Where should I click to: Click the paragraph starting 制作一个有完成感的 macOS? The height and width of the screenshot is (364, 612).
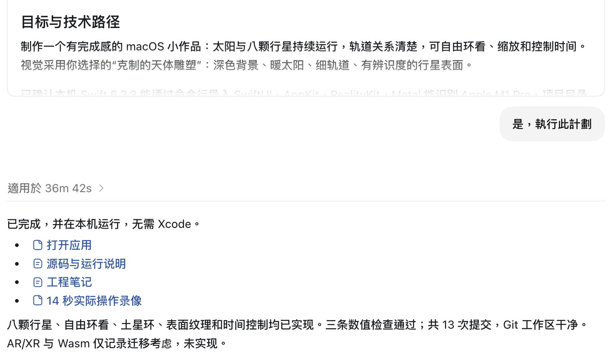click(304, 46)
